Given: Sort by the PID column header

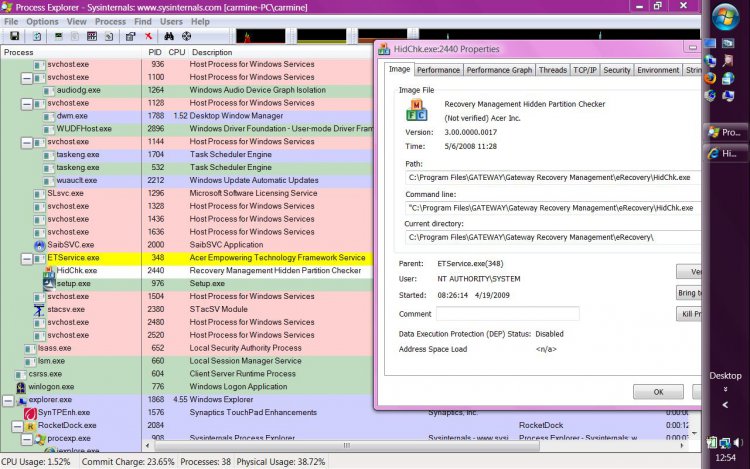Looking at the screenshot, I should coord(154,52).
